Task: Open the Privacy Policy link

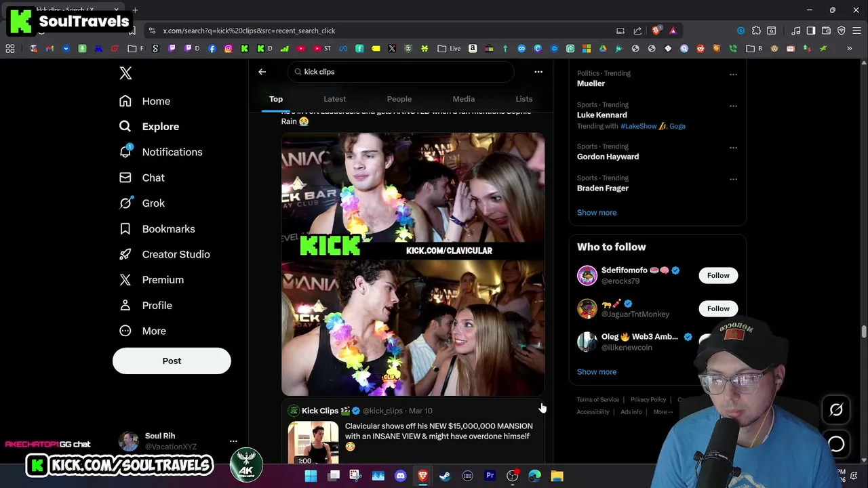Action: point(648,400)
